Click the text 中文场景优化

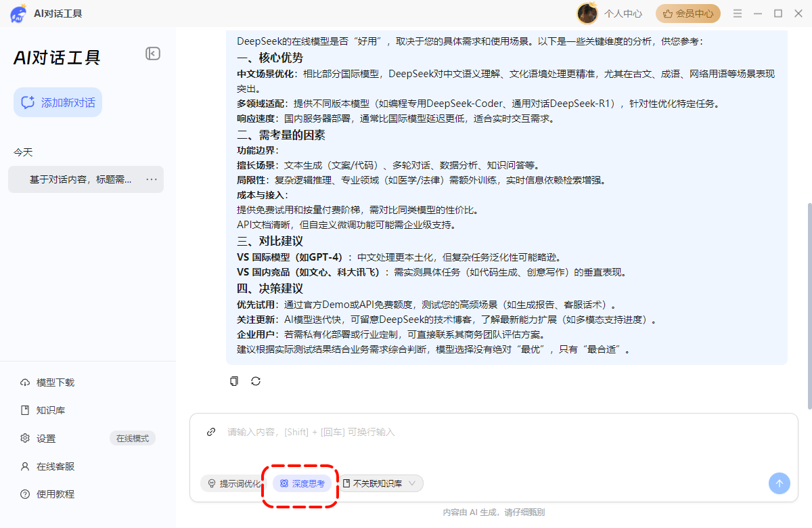pyautogui.click(x=265, y=74)
